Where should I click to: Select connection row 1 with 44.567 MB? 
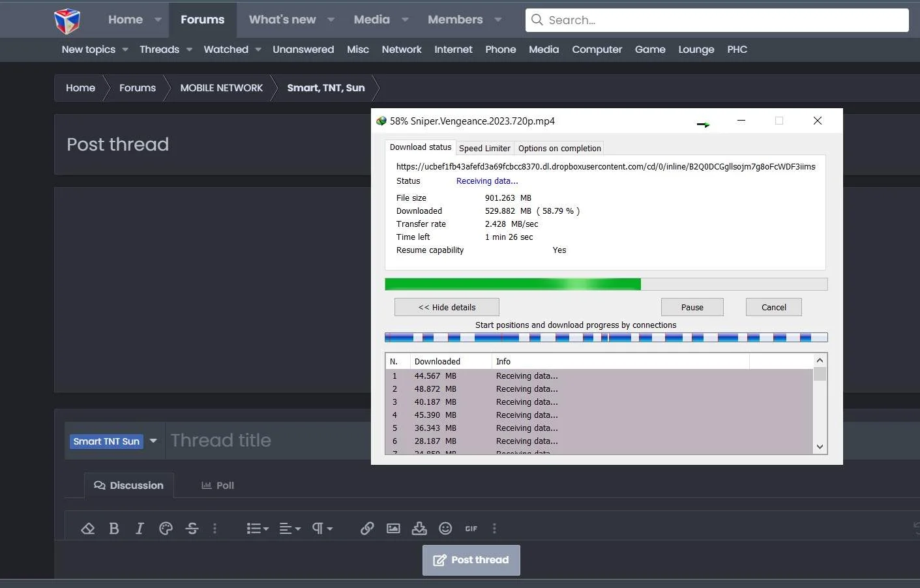[x=599, y=376]
